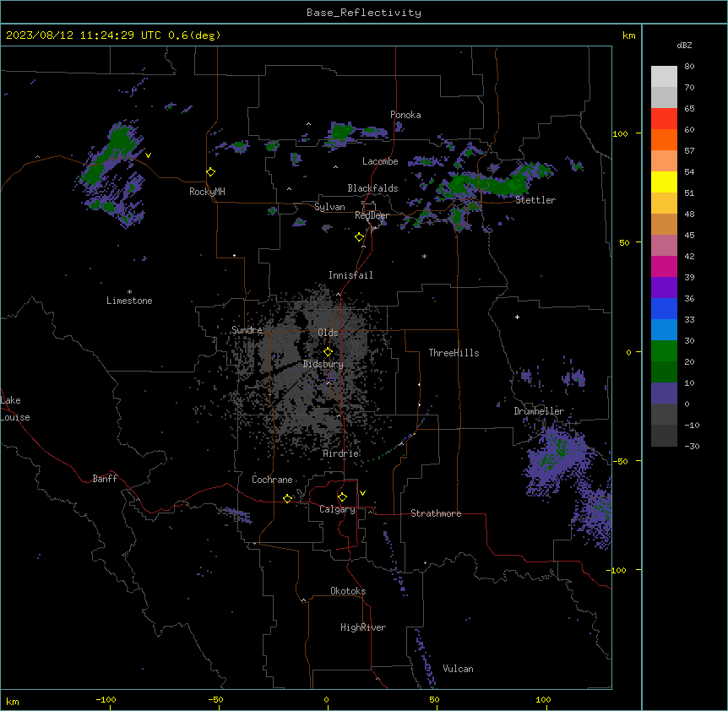Click the Olds city label

pyautogui.click(x=328, y=333)
